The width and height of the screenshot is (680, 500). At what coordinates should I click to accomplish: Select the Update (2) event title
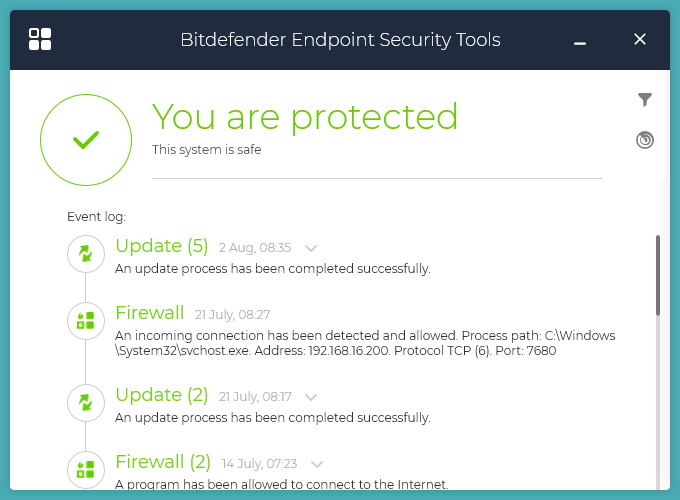[x=162, y=395]
